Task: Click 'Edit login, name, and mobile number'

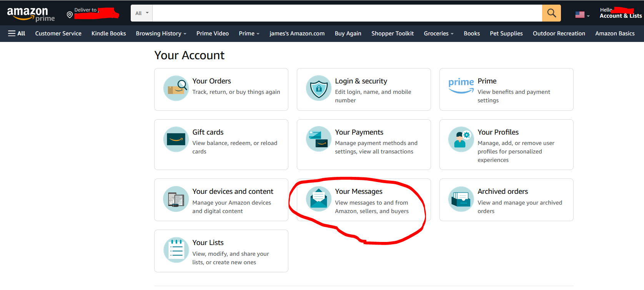Action: pos(373,96)
